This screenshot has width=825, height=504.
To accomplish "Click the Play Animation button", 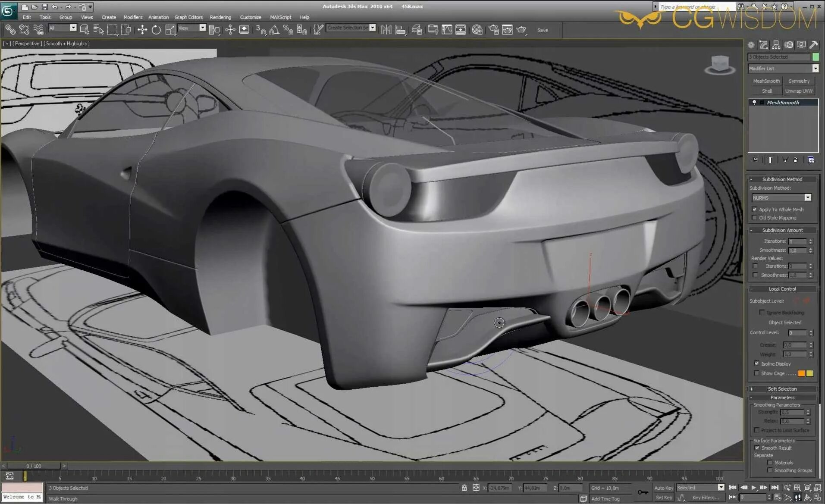I will click(x=754, y=488).
